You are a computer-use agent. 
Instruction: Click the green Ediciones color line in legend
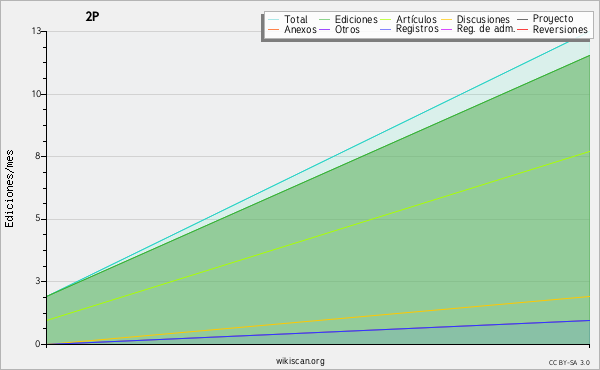click(324, 20)
